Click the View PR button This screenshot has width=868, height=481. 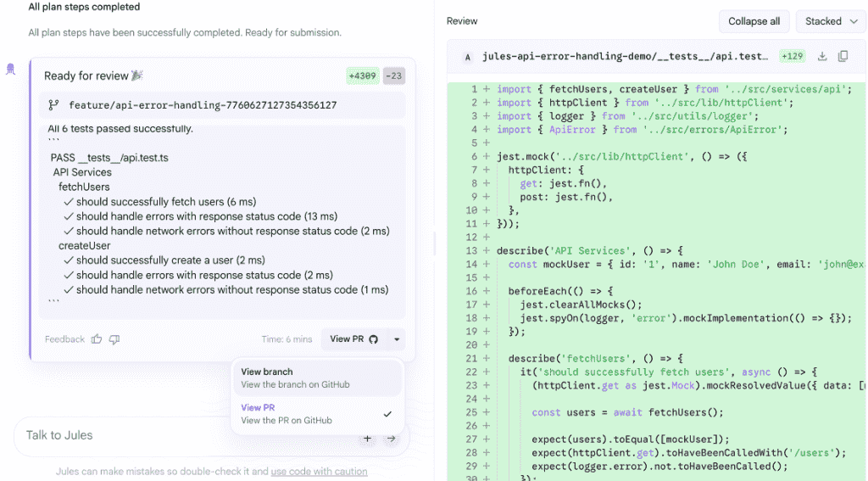pyautogui.click(x=354, y=339)
